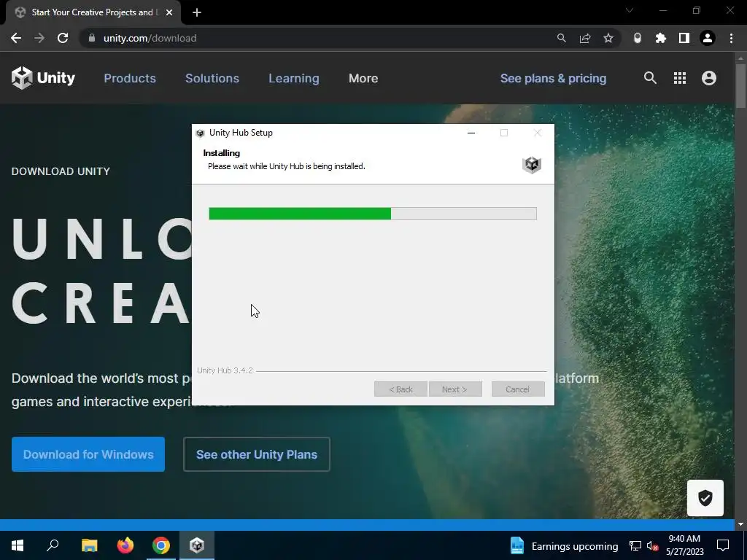This screenshot has width=747, height=560.
Task: Click Cancel in Unity Hub Setup
Action: (x=518, y=389)
